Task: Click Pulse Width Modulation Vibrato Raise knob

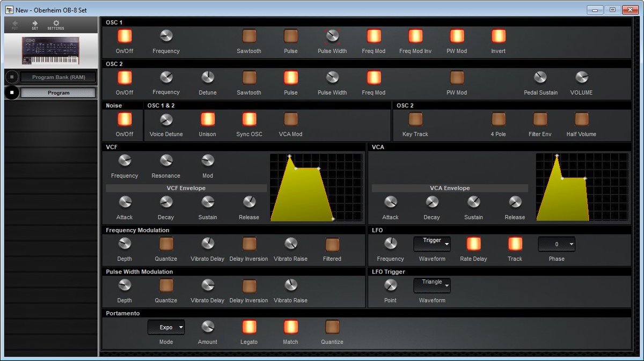Action: point(291,285)
